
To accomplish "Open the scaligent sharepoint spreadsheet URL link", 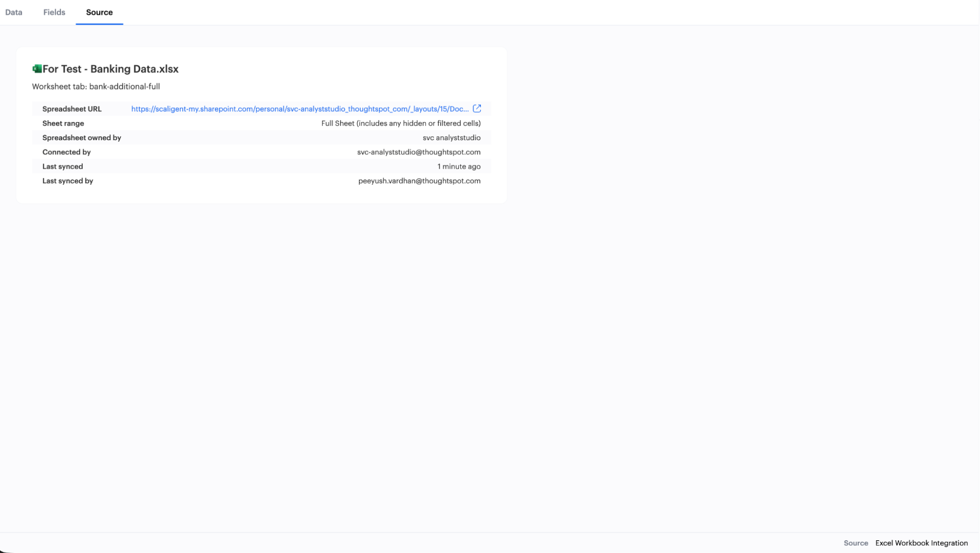I will click(300, 109).
